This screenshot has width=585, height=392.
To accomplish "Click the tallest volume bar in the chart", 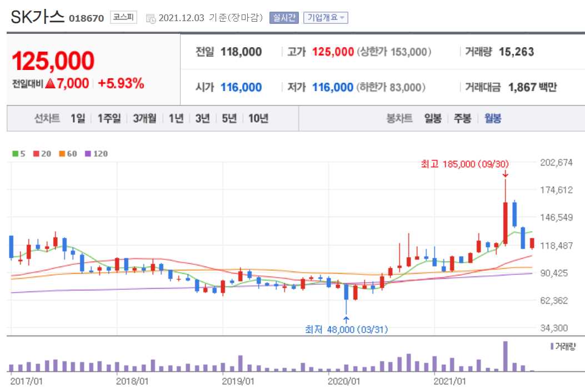I will (x=506, y=355).
